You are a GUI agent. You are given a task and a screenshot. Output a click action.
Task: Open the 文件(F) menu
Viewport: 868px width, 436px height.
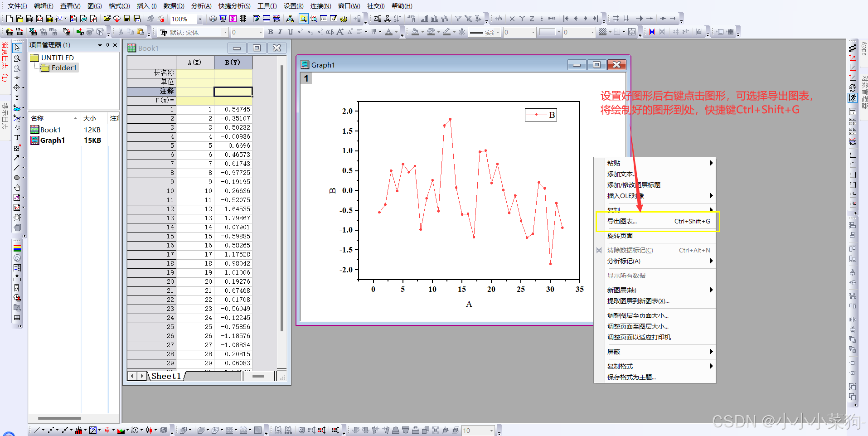[17, 6]
